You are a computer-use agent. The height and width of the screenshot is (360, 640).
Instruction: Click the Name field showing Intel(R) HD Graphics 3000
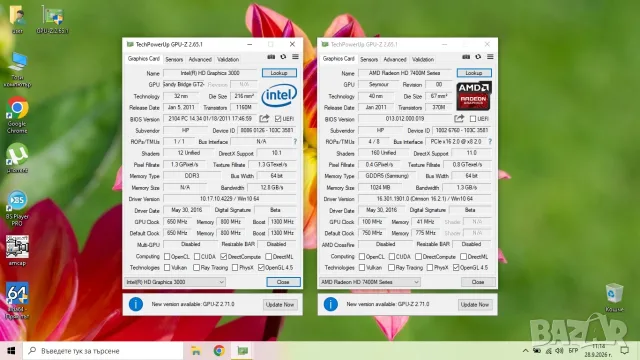[x=210, y=73]
